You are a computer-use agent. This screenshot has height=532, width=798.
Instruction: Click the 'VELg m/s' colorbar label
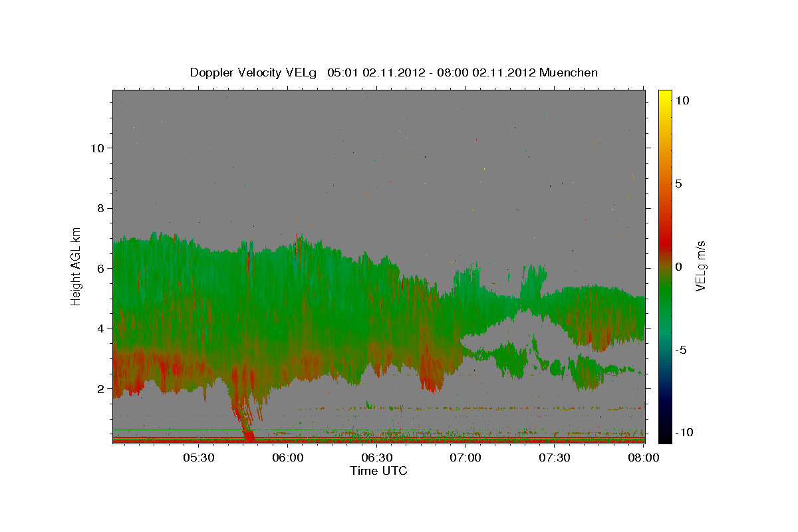coord(701,266)
